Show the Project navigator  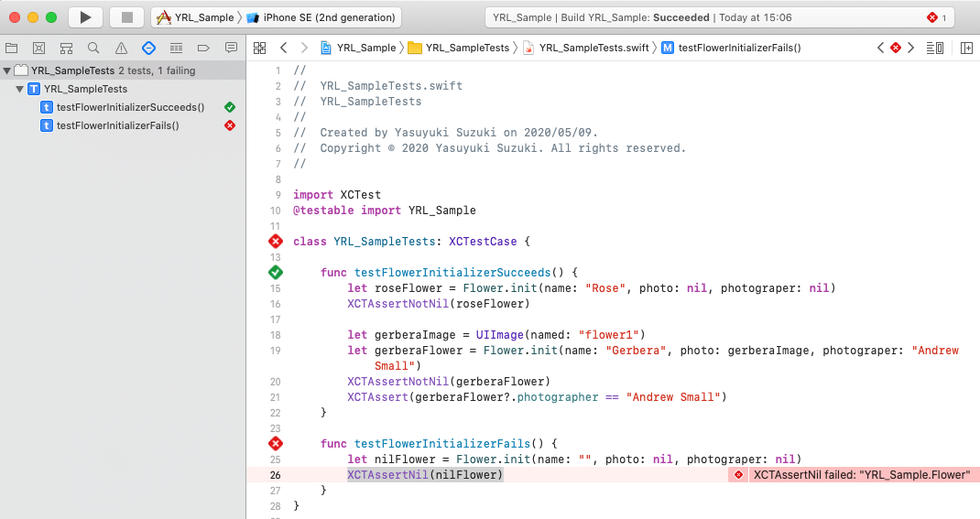(11, 49)
